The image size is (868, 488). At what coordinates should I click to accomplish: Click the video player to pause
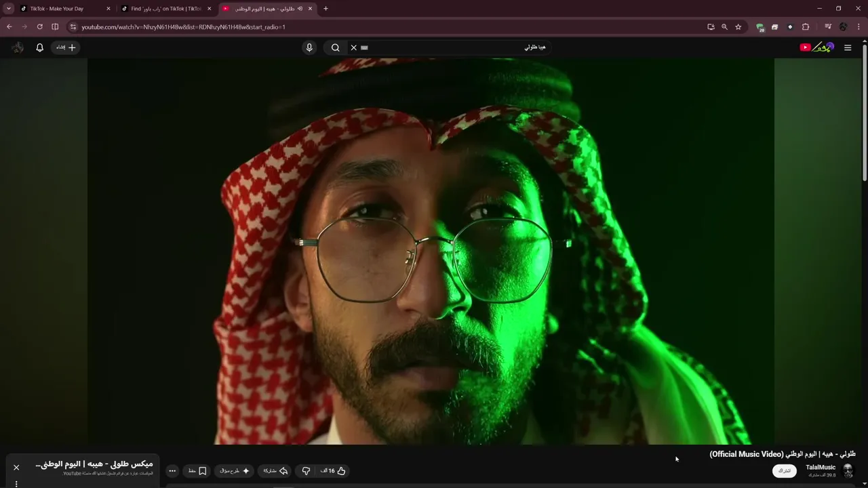431,251
